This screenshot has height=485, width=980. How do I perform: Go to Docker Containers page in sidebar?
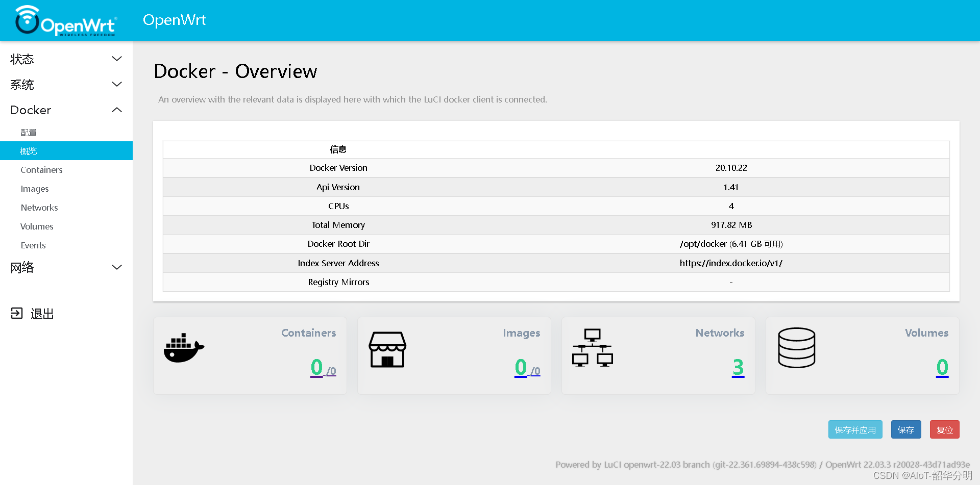pyautogui.click(x=66, y=170)
